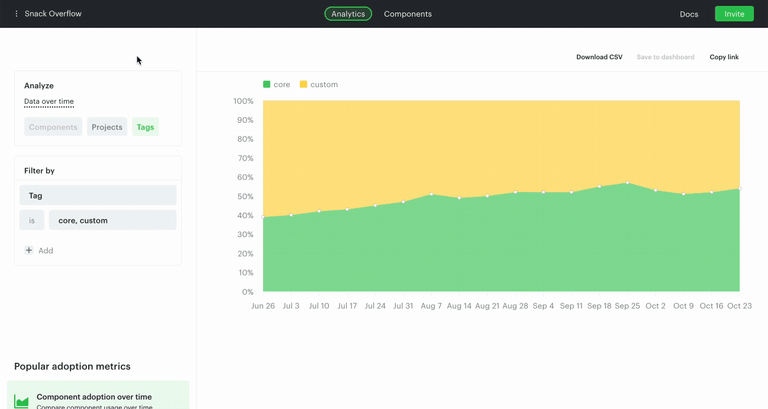Select the Sep 25 data point on chart
The width and height of the screenshot is (768, 409).
627,183
